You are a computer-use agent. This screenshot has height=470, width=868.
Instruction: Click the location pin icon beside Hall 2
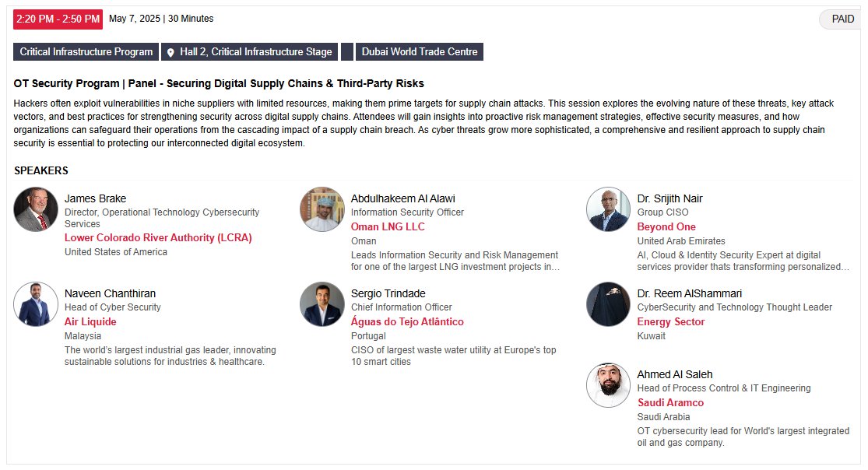pos(170,53)
